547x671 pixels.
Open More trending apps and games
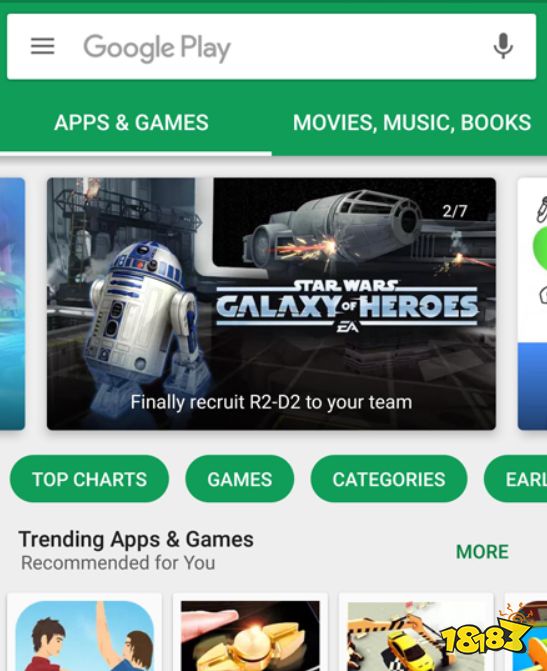(482, 552)
